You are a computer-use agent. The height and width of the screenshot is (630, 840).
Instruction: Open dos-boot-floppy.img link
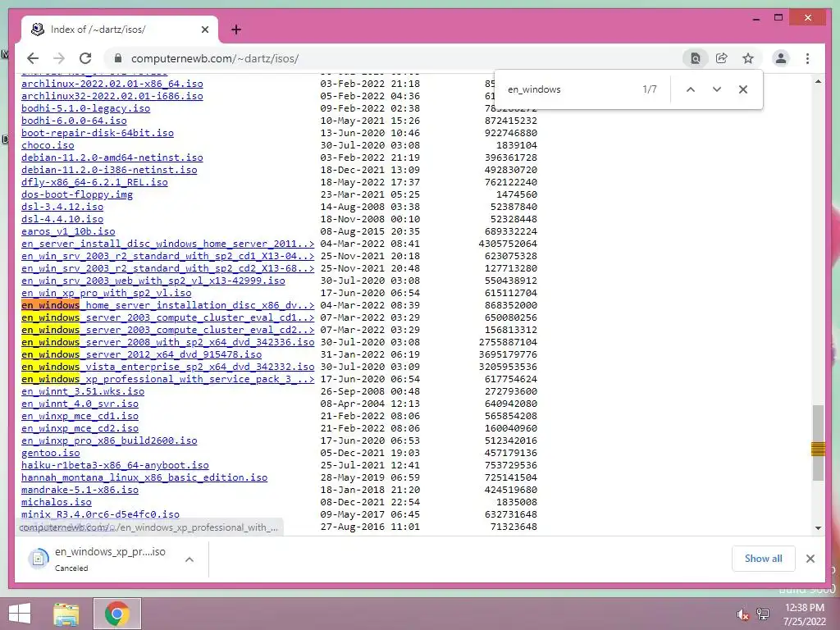tap(77, 194)
